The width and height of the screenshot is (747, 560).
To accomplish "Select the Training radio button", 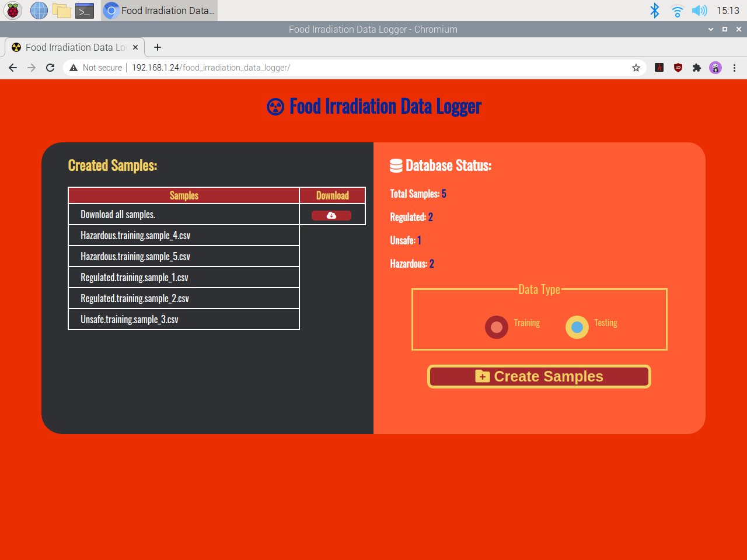I will [x=497, y=327].
